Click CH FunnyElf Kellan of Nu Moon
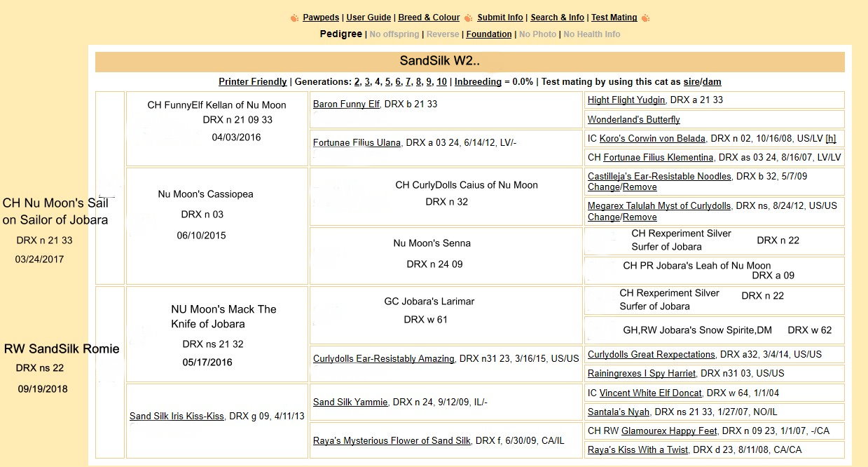This screenshot has width=868, height=467. (216, 105)
